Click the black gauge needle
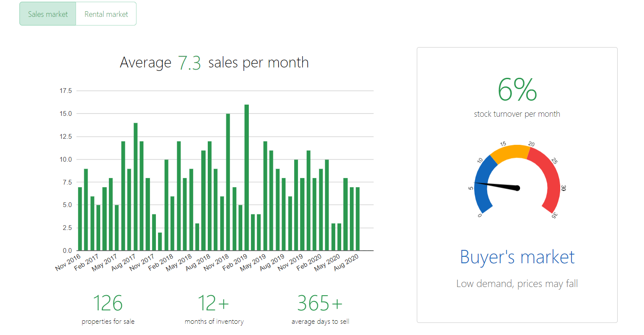Image resolution: width=644 pixels, height=335 pixels. (498, 185)
